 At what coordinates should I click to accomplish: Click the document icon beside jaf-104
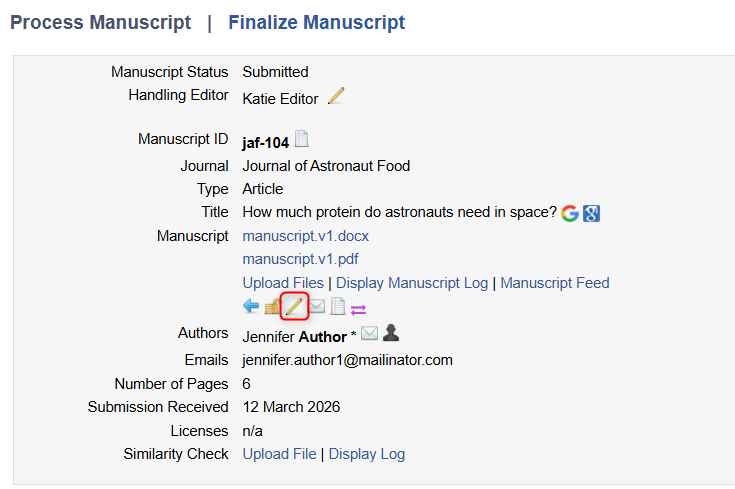pos(301,141)
